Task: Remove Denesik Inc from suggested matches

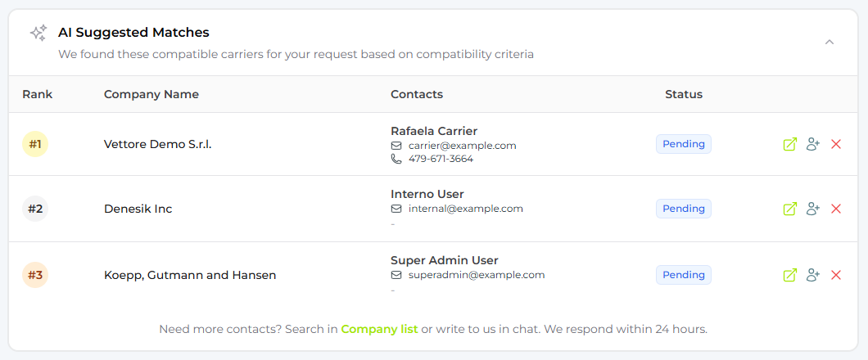Action: pos(836,209)
